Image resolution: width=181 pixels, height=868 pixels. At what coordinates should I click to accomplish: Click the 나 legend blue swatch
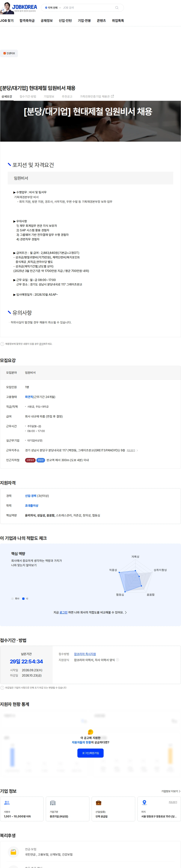pos(23,598)
